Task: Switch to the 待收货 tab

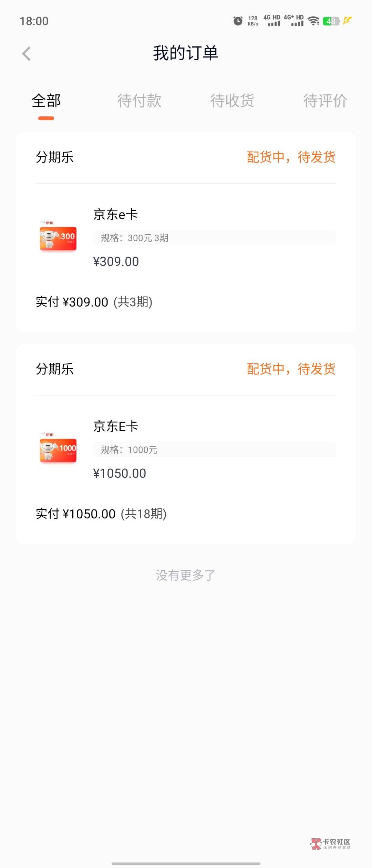Action: tap(232, 101)
